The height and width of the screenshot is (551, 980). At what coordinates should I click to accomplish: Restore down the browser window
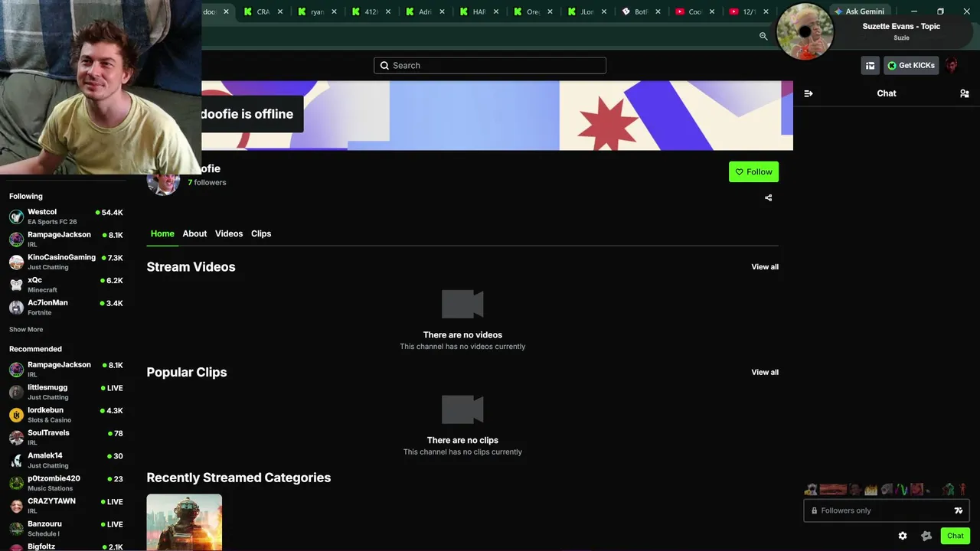coord(940,11)
